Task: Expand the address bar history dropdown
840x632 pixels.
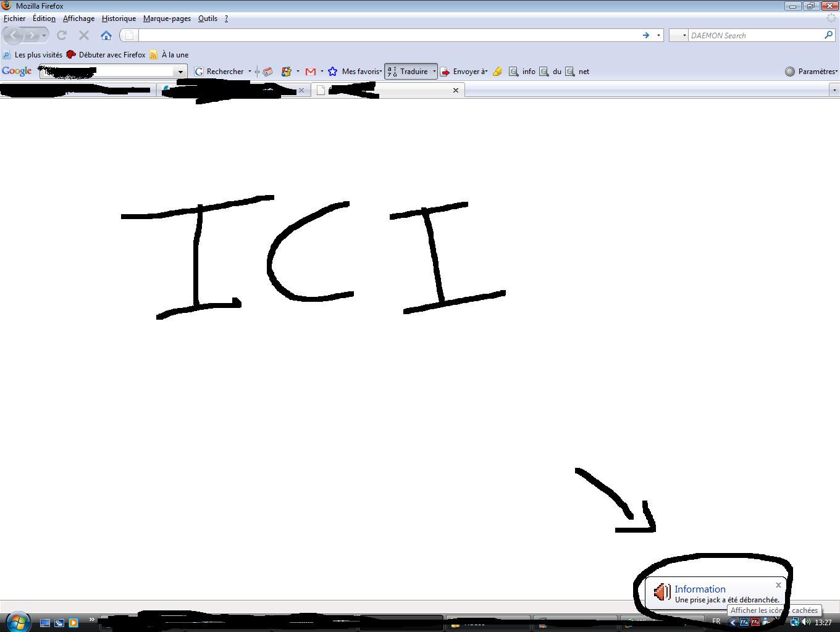Action: 658,35
